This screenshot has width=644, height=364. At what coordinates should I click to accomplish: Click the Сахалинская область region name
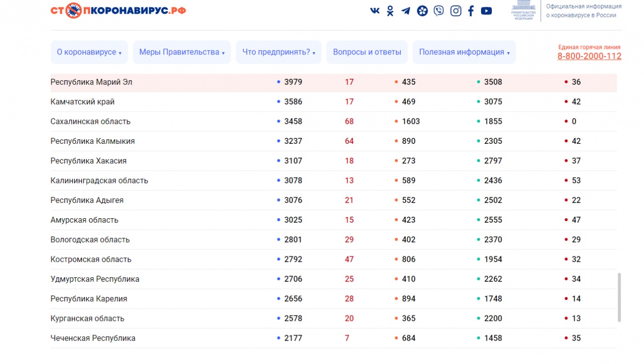click(90, 121)
